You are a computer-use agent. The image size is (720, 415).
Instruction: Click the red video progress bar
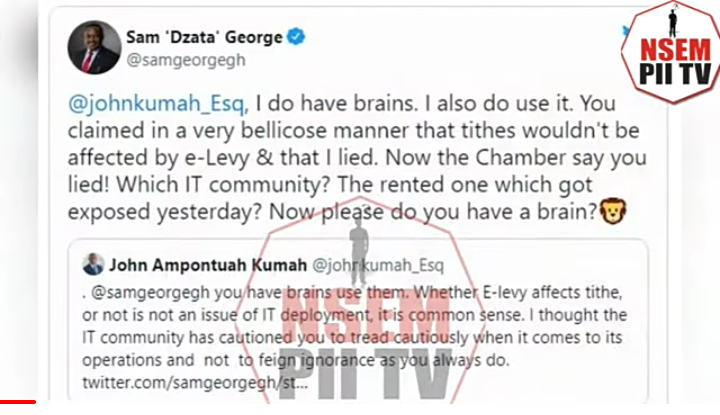click(x=18, y=402)
